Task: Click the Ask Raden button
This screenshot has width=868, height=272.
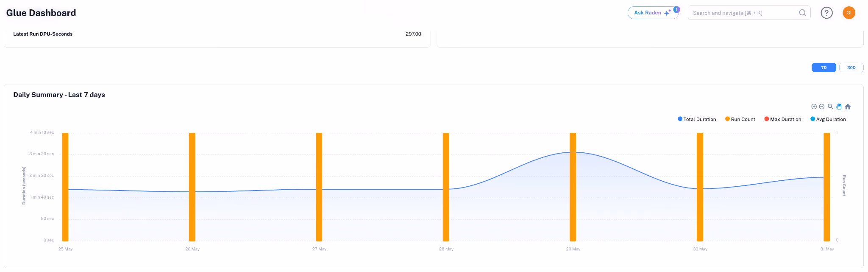Action: 653,13
